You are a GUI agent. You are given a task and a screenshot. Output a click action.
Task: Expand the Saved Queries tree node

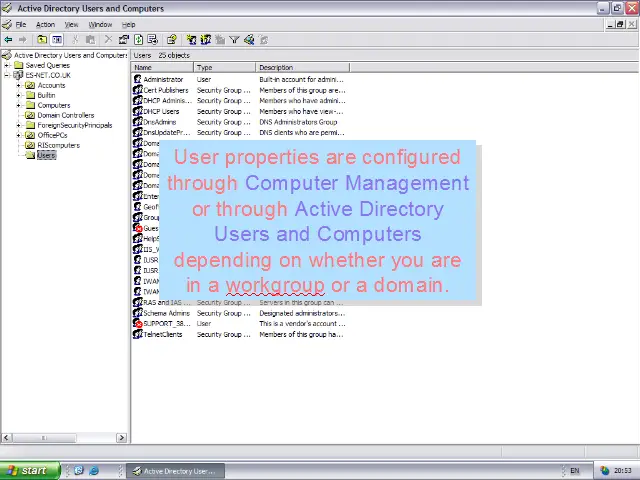[7, 65]
